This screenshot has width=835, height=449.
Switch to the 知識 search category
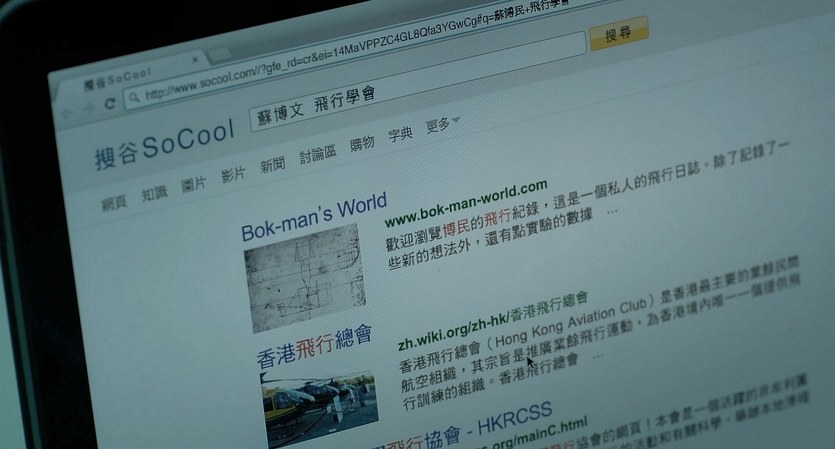(x=153, y=194)
